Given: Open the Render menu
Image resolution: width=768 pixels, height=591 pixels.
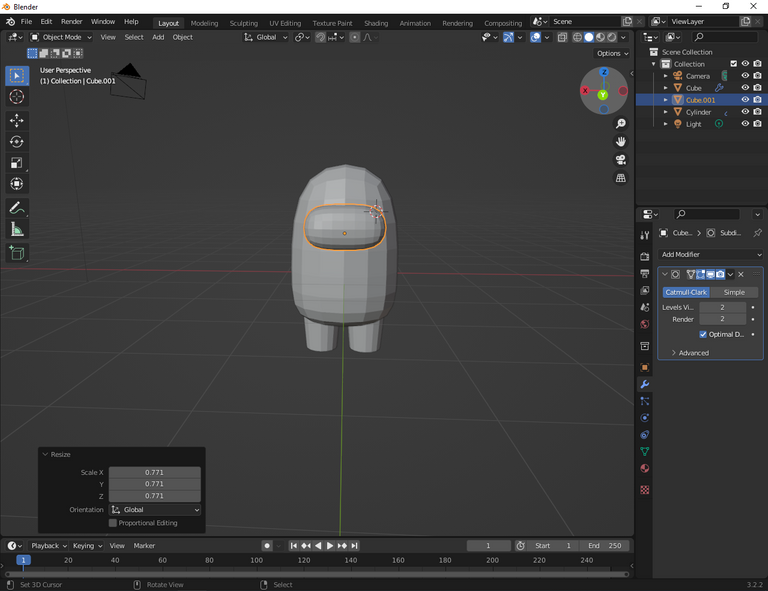Looking at the screenshot, I should pyautogui.click(x=72, y=22).
